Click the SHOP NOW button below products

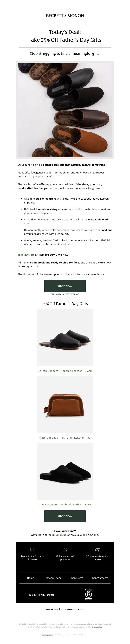coord(65,516)
